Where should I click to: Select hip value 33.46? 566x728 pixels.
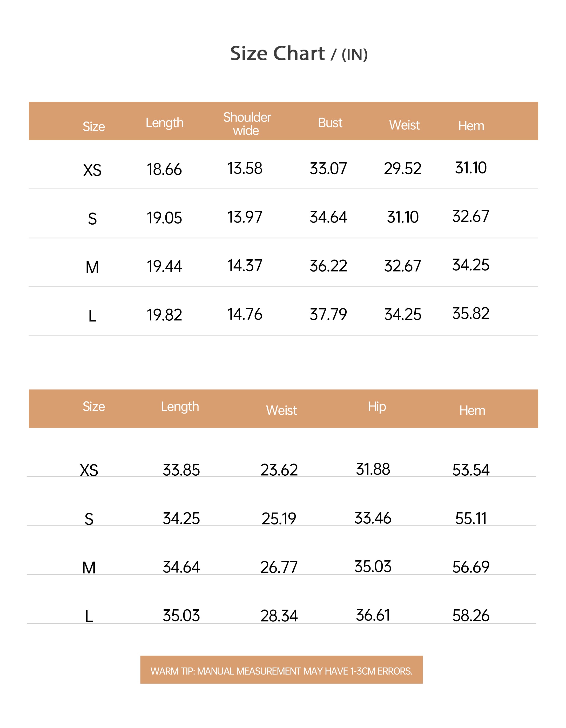tap(373, 518)
